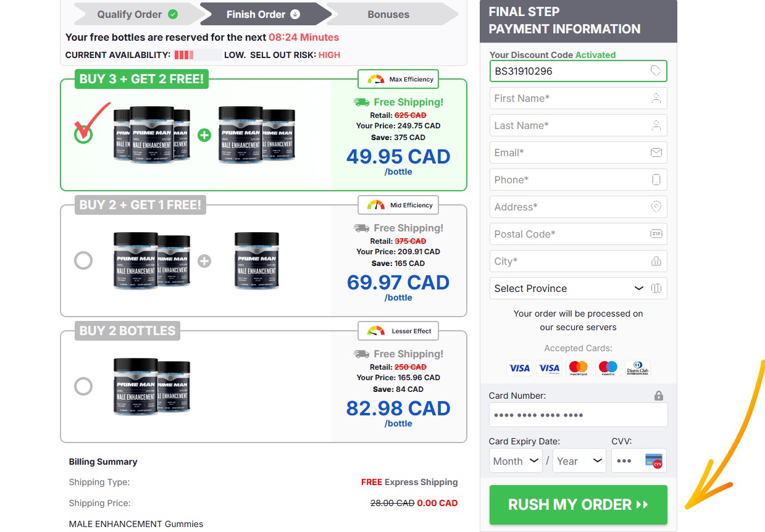Click the gray truck icon in Buy 2 + Get 1 offer
765x532 pixels.
(361, 228)
